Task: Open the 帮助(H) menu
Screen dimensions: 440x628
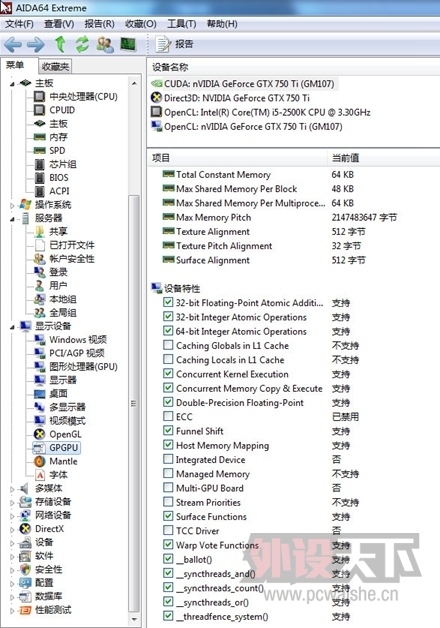Action: point(222,24)
